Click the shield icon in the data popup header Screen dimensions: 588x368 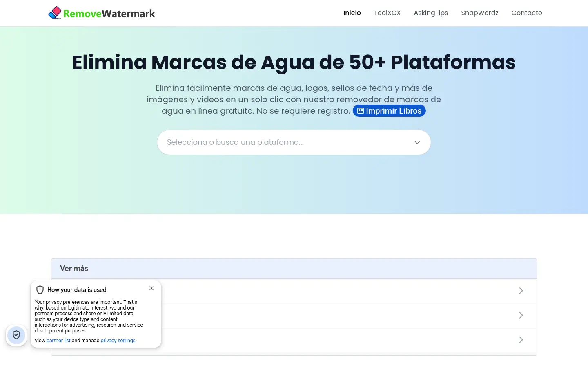[x=40, y=290]
